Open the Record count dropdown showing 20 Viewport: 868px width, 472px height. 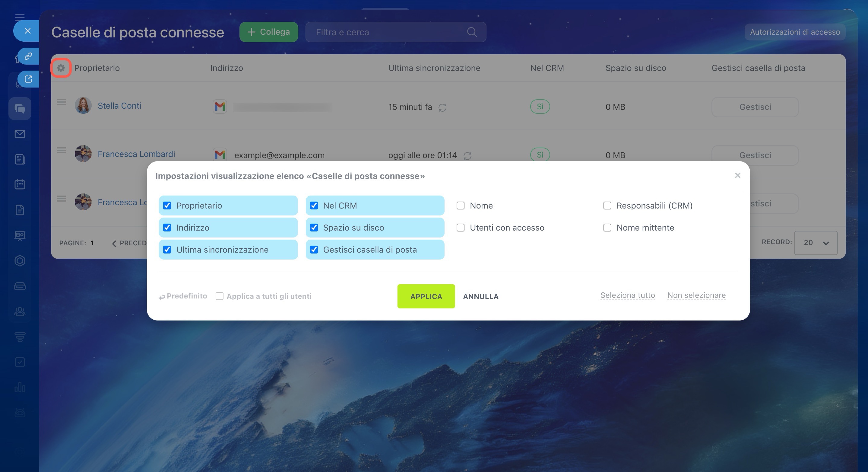[816, 243]
